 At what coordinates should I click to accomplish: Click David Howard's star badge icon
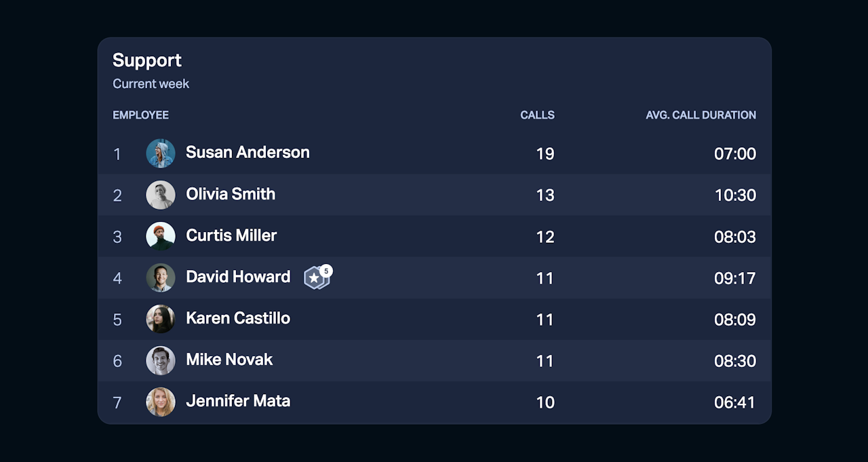(x=315, y=277)
